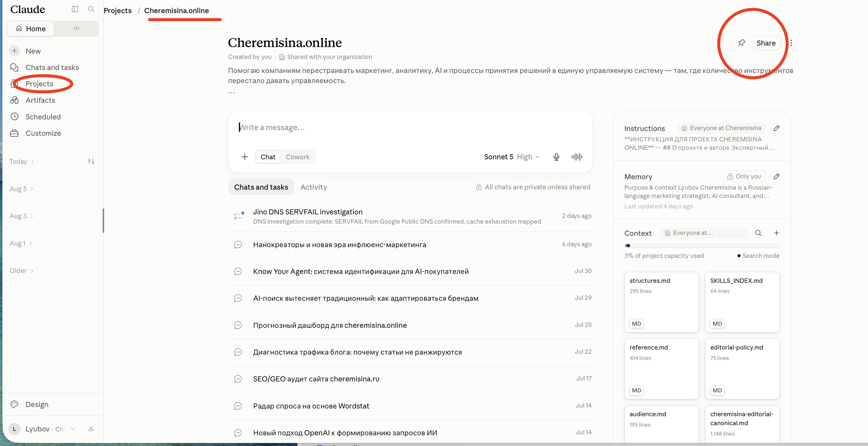Select the Cowork mode toggle

pyautogui.click(x=298, y=157)
